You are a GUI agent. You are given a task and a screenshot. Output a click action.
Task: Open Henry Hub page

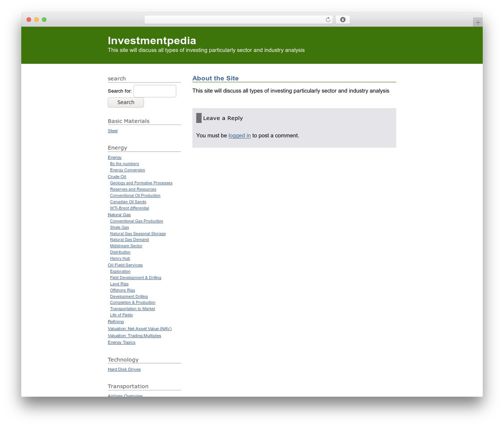tap(120, 259)
